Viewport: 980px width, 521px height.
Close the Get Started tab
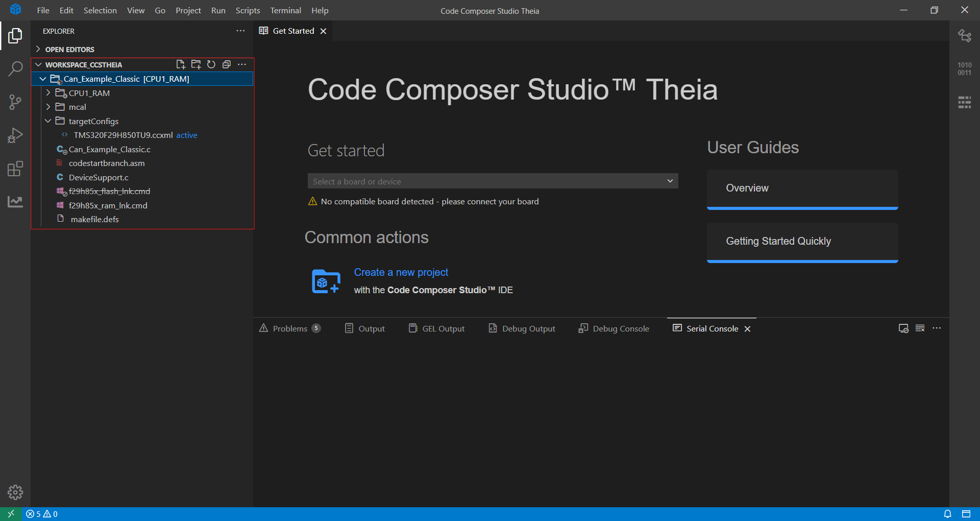pos(323,31)
